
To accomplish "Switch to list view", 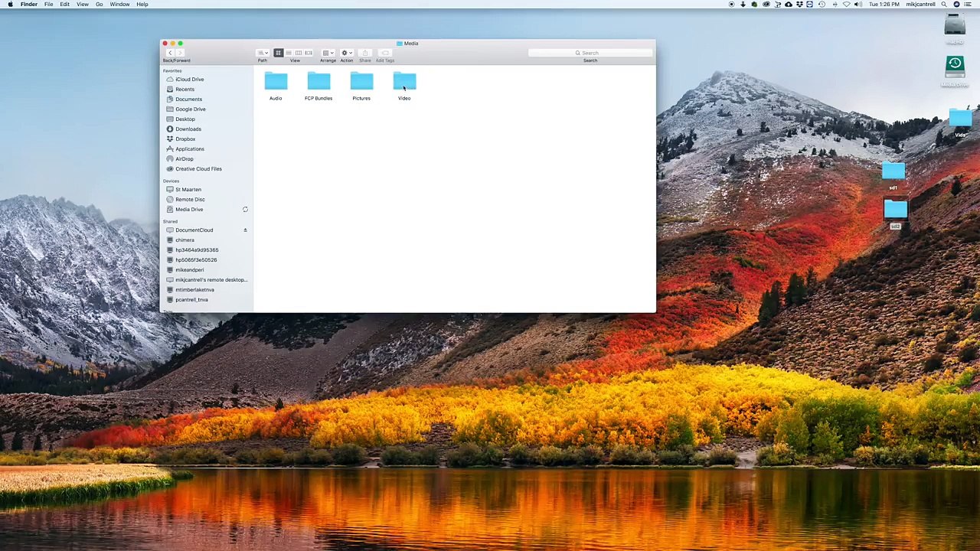I will [289, 53].
